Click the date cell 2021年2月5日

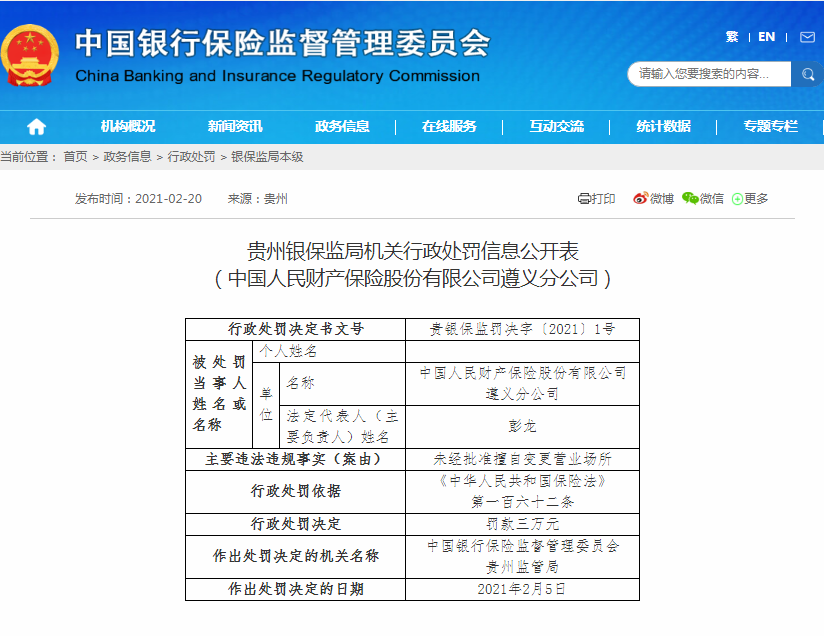522,589
